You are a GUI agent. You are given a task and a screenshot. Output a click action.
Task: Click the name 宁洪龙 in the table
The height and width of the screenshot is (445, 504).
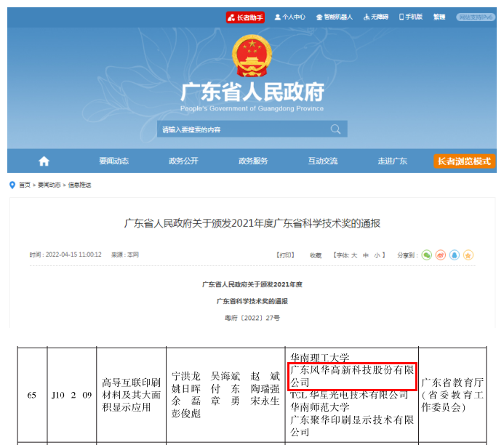pos(185,377)
